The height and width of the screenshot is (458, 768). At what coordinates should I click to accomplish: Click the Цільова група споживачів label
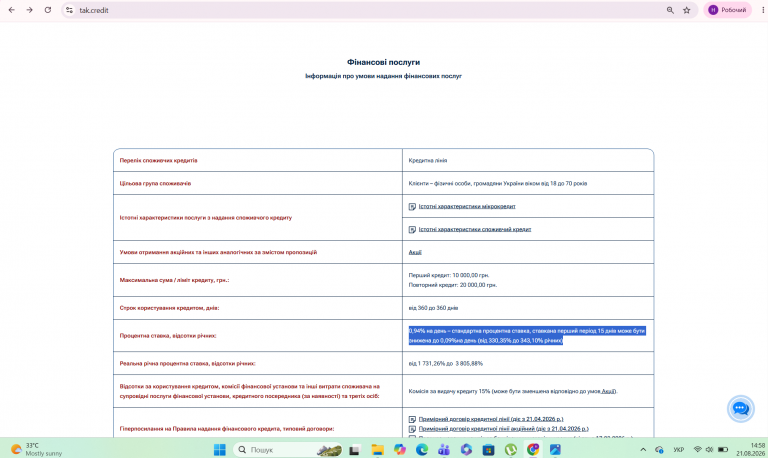click(155, 183)
